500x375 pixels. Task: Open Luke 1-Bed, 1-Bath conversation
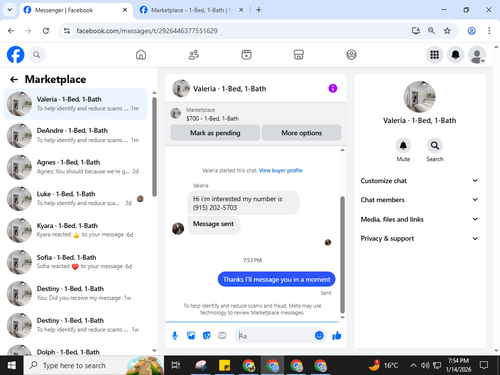(75, 198)
